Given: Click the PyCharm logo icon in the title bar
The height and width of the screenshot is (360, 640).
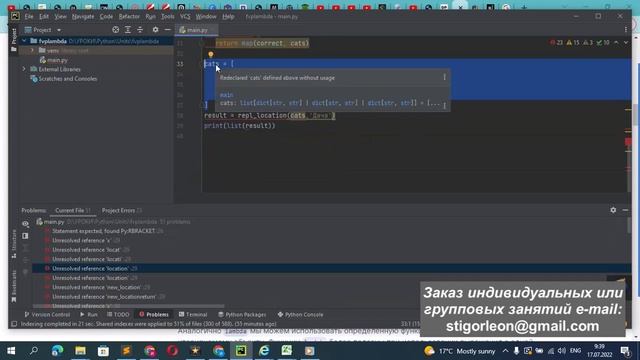Looking at the screenshot, I should [15, 16].
